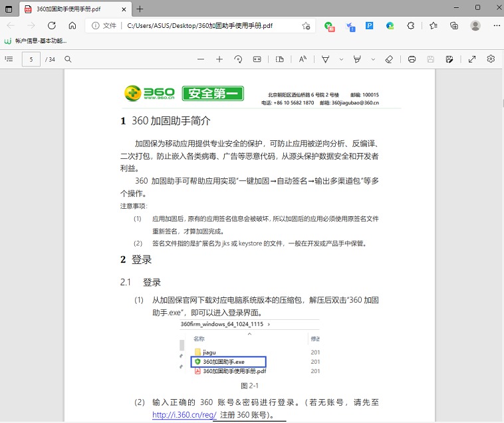
Task: Click the 名称 column header in figure
Action: pos(199,339)
